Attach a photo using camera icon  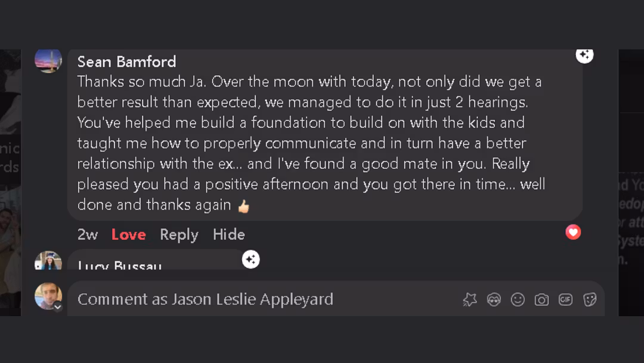pyautogui.click(x=541, y=300)
